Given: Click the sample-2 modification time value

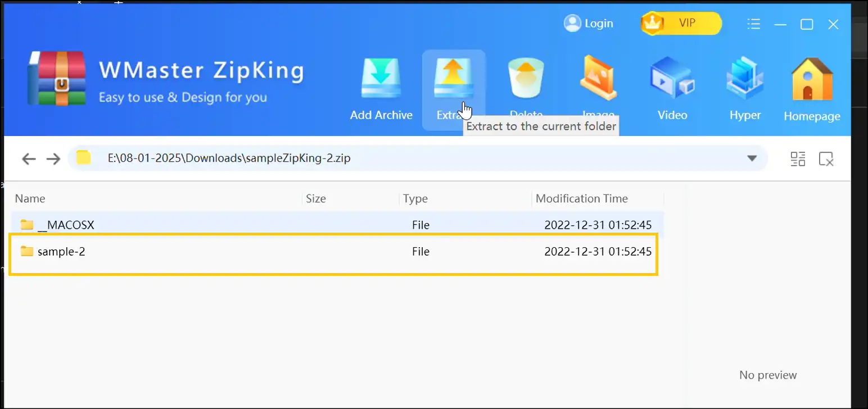Looking at the screenshot, I should point(598,251).
